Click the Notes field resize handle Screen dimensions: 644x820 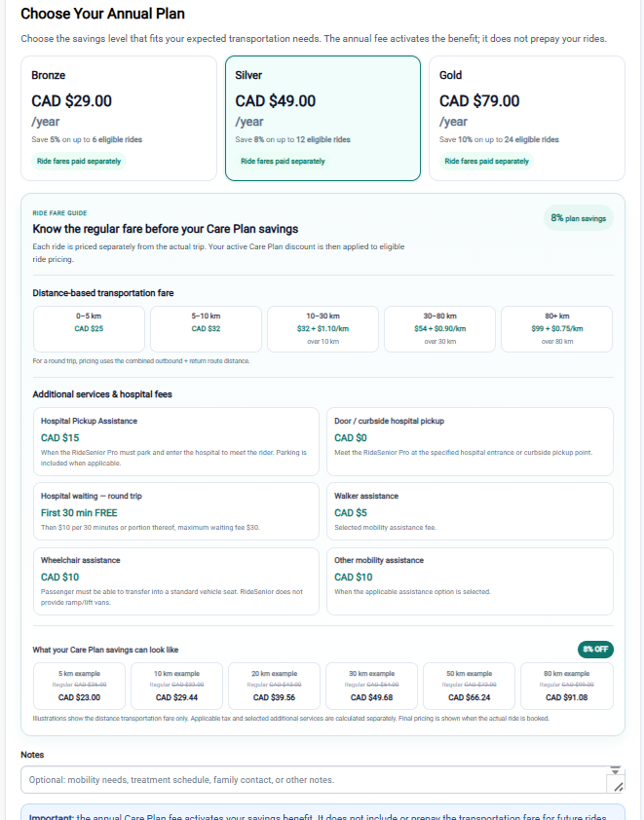coord(619,787)
